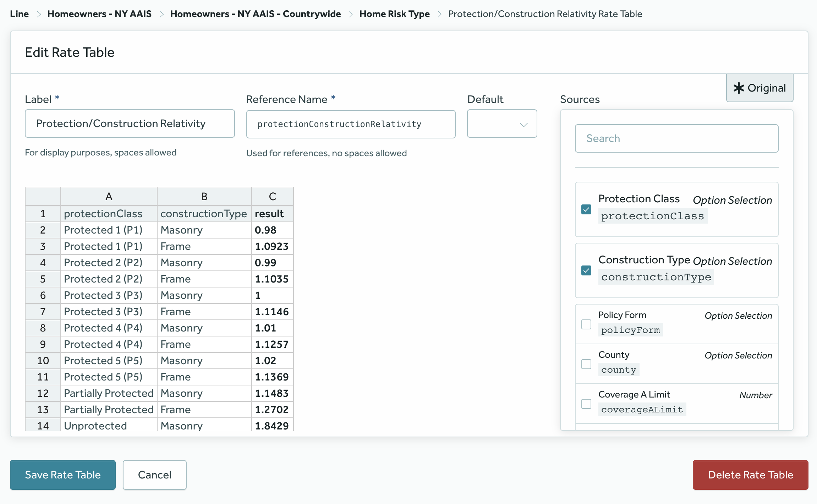This screenshot has width=817, height=504.
Task: Click the 'result' header cell
Action: (273, 214)
